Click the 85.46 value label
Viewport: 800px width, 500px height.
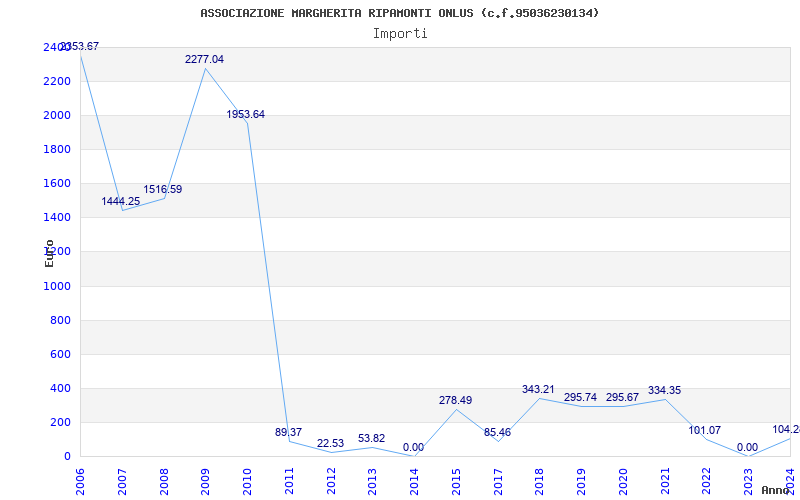click(497, 433)
